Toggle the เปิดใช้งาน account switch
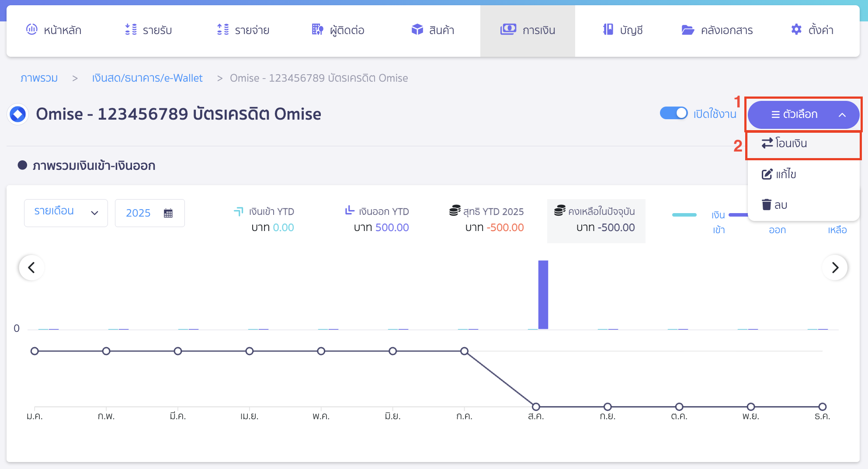The height and width of the screenshot is (469, 868). click(674, 114)
